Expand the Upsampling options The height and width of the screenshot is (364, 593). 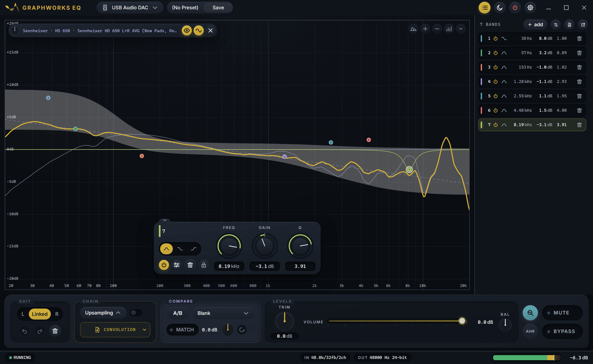tap(103, 313)
